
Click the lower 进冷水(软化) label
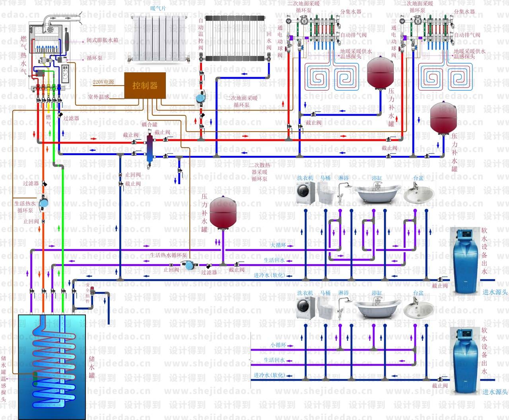click(270, 375)
